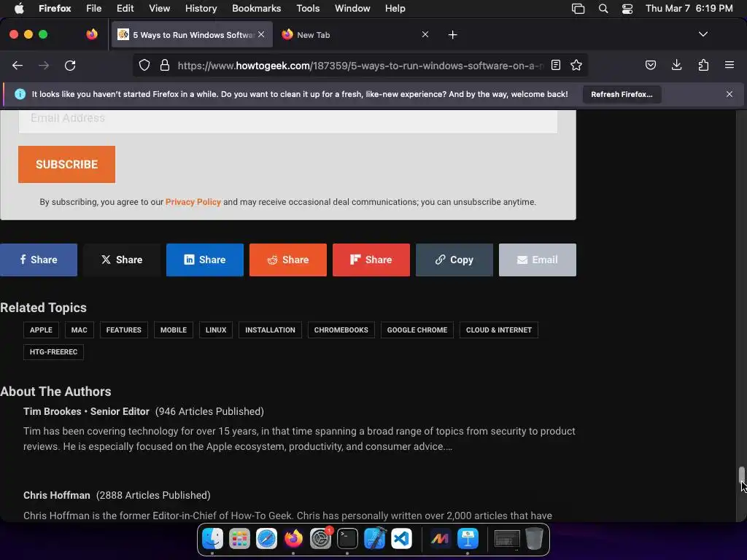
Task: Go back to the previous page
Action: point(18,66)
